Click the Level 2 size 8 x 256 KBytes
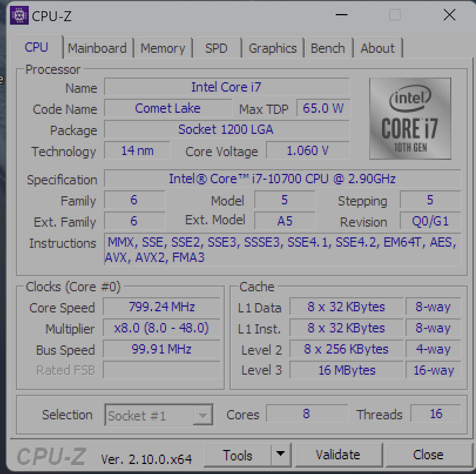 pos(346,349)
